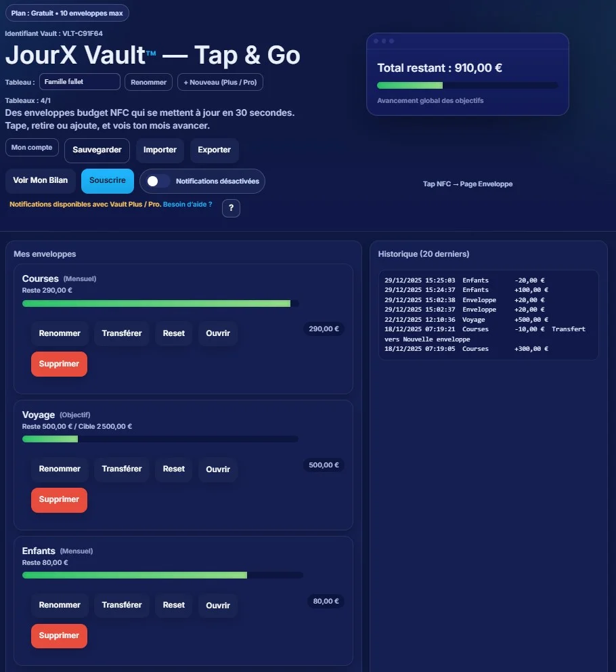Click Reste 500,00 € / Cible 2 500,00 € text
The image size is (616, 672).
click(77, 426)
